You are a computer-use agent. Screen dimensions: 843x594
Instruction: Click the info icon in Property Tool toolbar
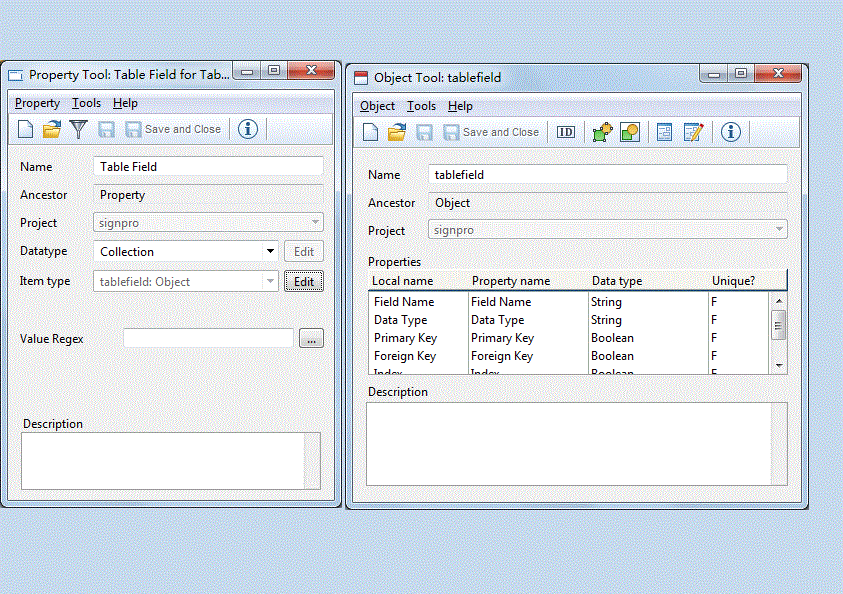249,129
